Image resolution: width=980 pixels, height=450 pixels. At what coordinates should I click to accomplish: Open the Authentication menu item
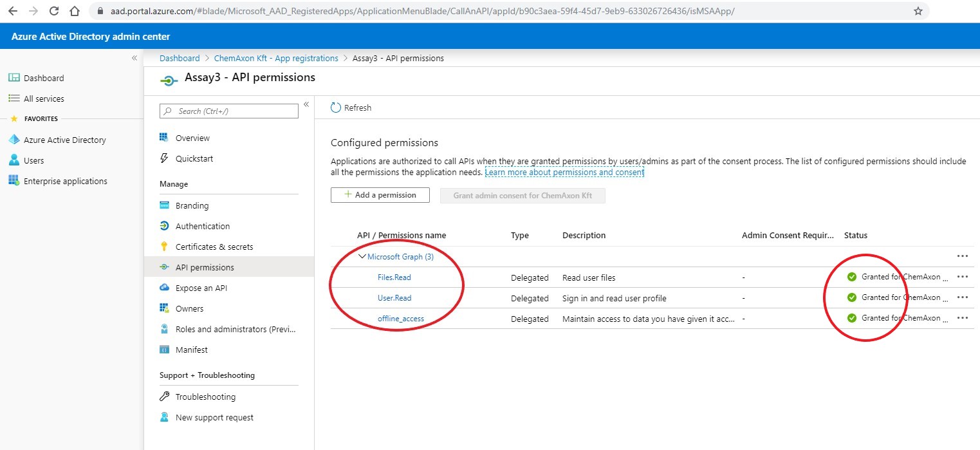click(x=202, y=226)
